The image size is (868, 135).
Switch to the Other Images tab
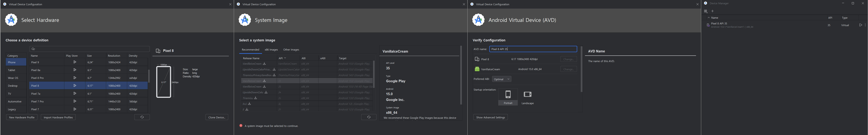291,50
